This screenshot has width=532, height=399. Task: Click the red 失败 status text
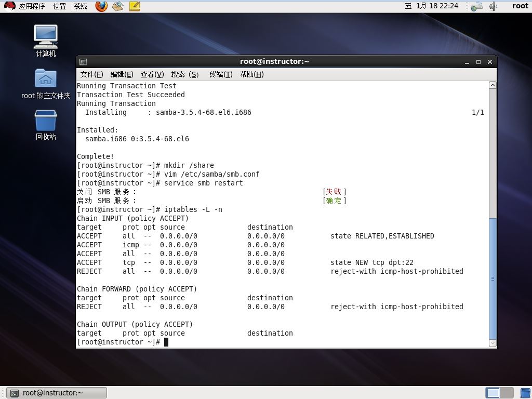coord(334,192)
